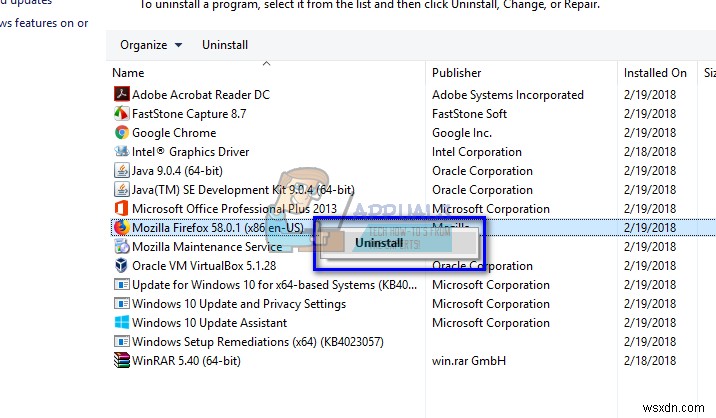Click the FastStone Soft publisher cell
This screenshot has width=716, height=418.
pos(469,113)
